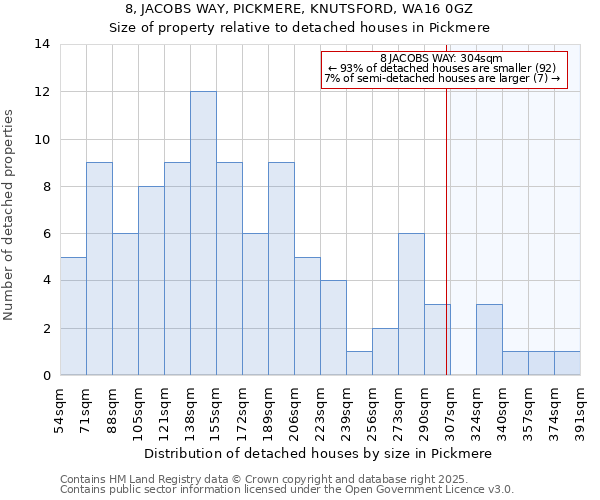Click the first bar starting at 54sqm

pos(73,316)
